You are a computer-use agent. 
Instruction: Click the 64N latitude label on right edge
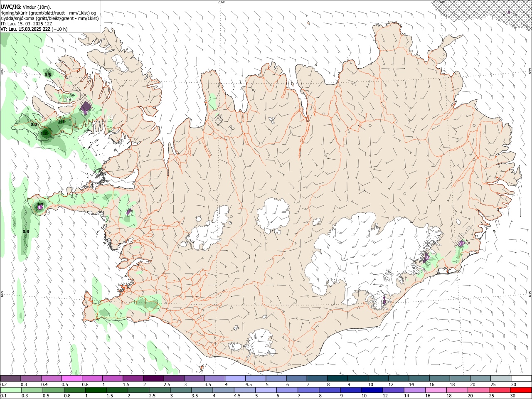coord(530,293)
